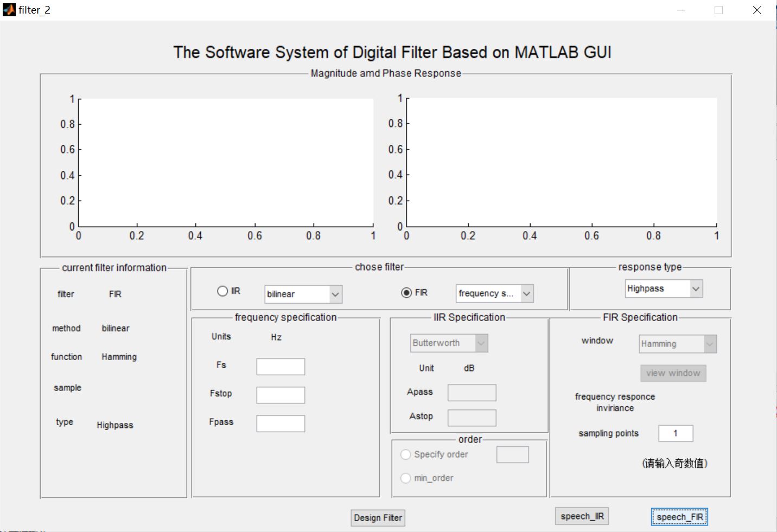
Task: Click the '请输入奇数值' hint text
Action: coord(674,463)
